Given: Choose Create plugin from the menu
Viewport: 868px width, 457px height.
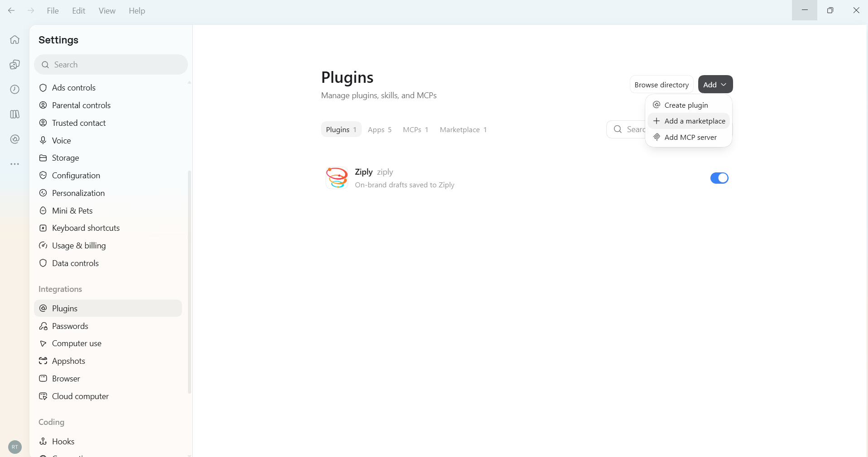Looking at the screenshot, I should [688, 105].
